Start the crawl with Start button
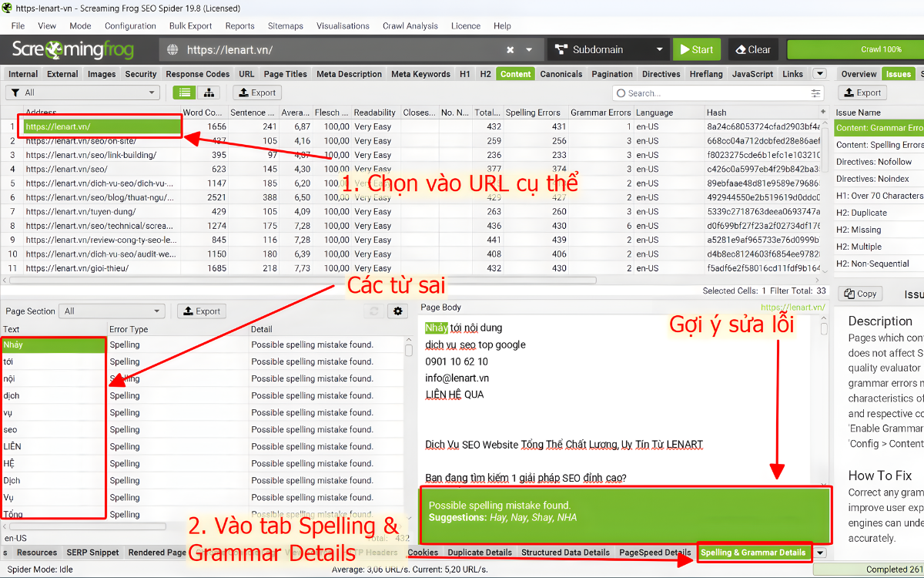Image resolution: width=924 pixels, height=578 pixels. [696, 50]
